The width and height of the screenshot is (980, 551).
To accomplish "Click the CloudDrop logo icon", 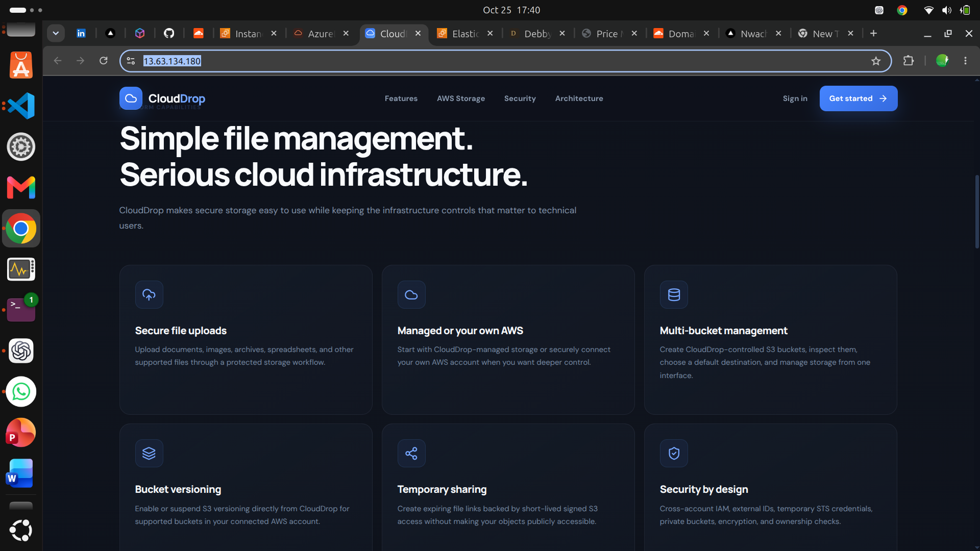I will click(131, 98).
